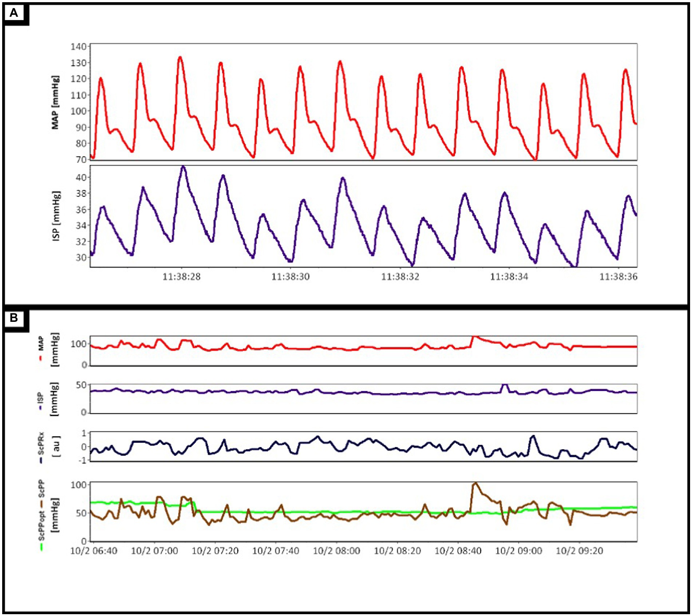The image size is (693, 616).
Task: Click the 10/2 07:40 time label
Action: click(276, 551)
